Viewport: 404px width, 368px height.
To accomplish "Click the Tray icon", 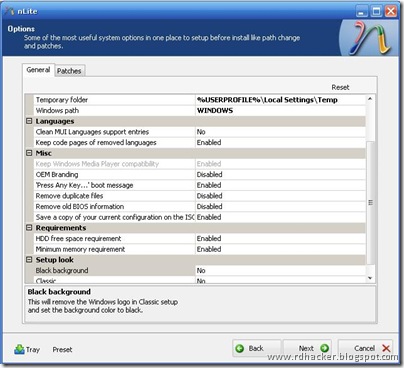I will (19, 349).
